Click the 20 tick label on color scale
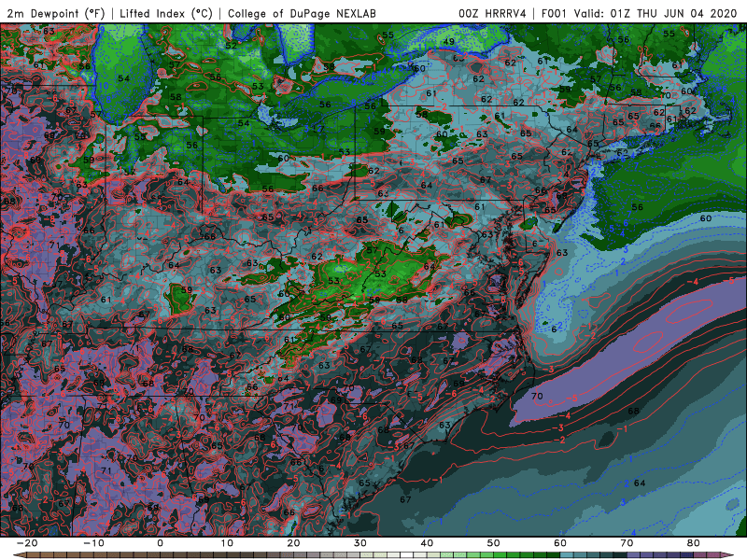This screenshot has width=747, height=560. (293, 543)
